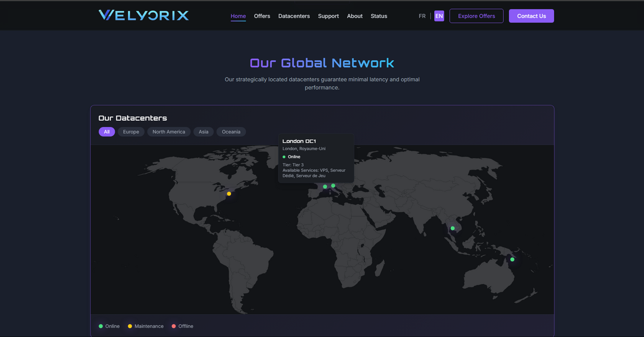Click the Contact Us button
The height and width of the screenshot is (337, 644).
(x=532, y=16)
